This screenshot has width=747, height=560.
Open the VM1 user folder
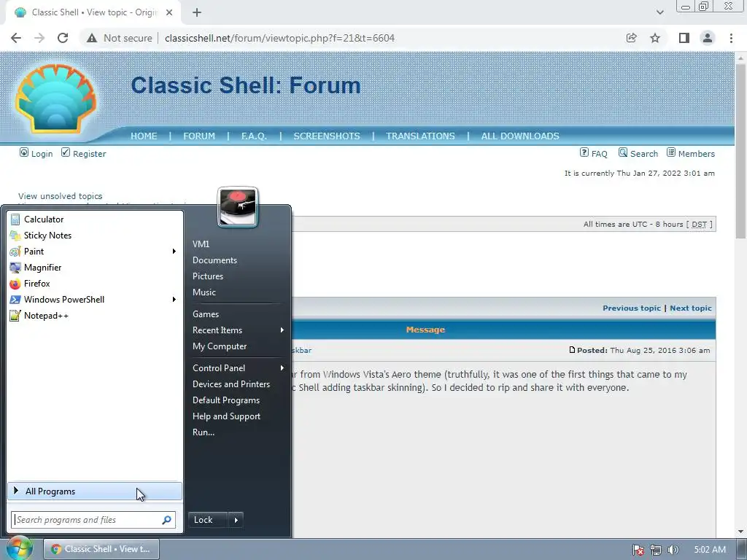click(201, 244)
